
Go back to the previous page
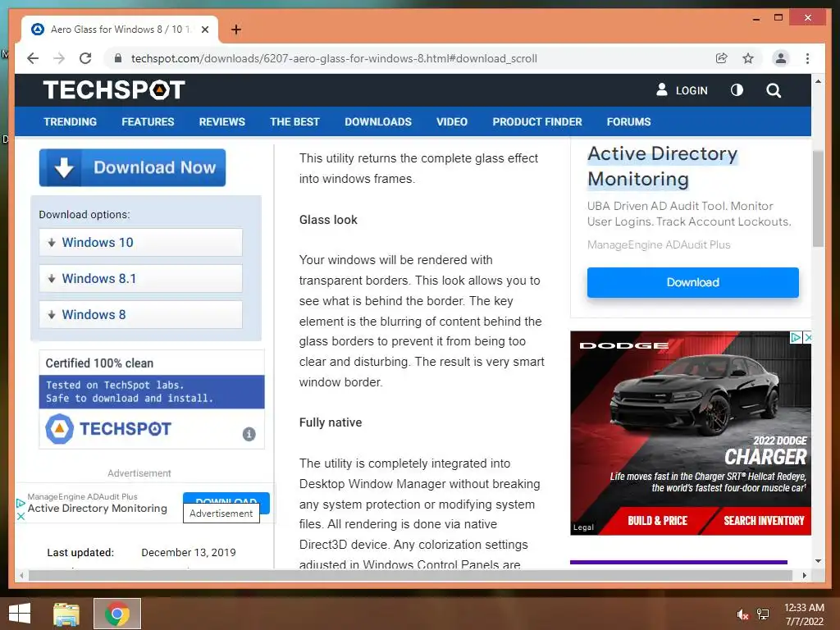pos(33,58)
